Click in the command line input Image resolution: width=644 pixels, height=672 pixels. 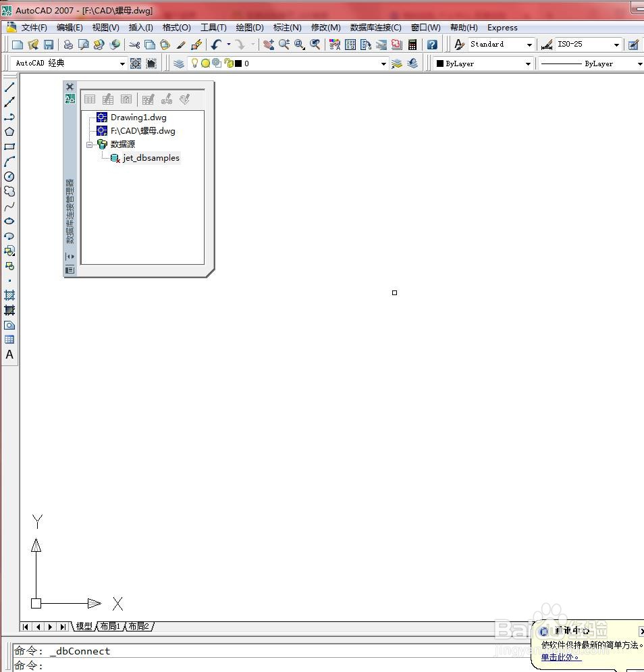click(274, 665)
